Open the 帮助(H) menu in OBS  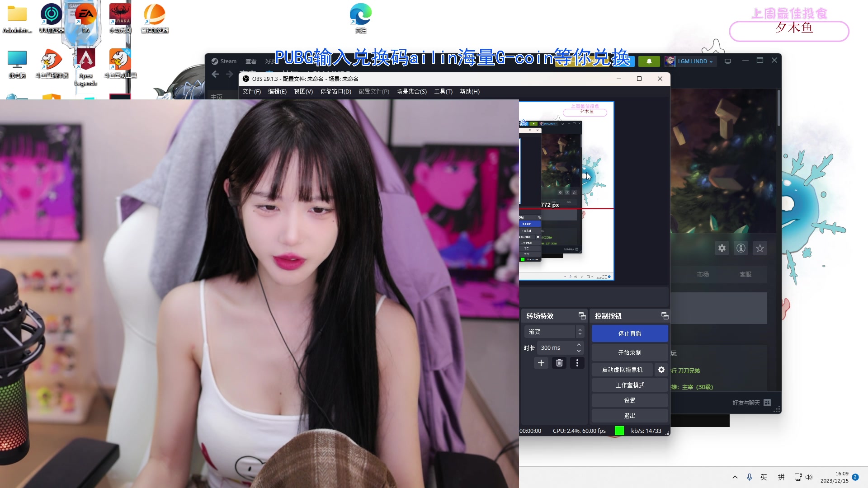coord(470,91)
